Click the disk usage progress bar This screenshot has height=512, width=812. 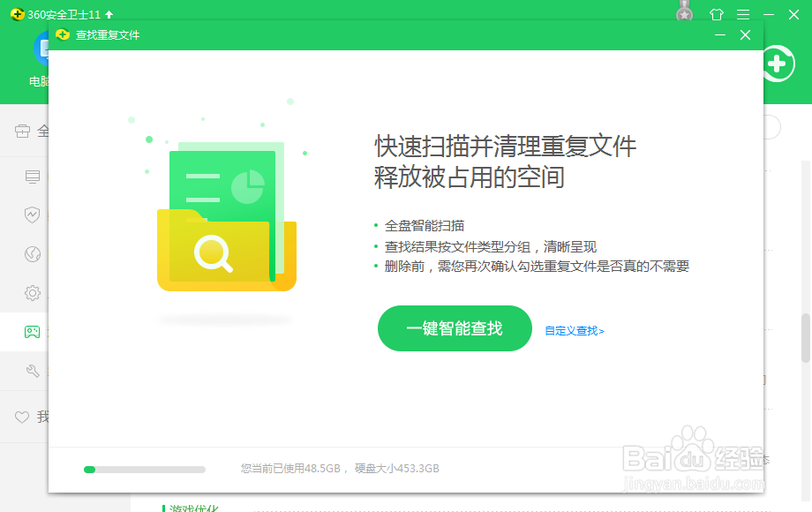[x=144, y=468]
